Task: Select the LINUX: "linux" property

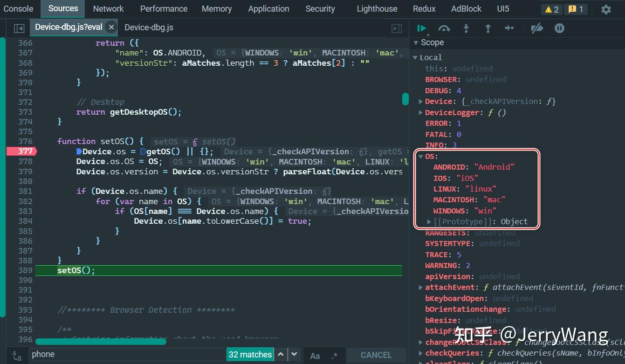Action: pos(464,189)
